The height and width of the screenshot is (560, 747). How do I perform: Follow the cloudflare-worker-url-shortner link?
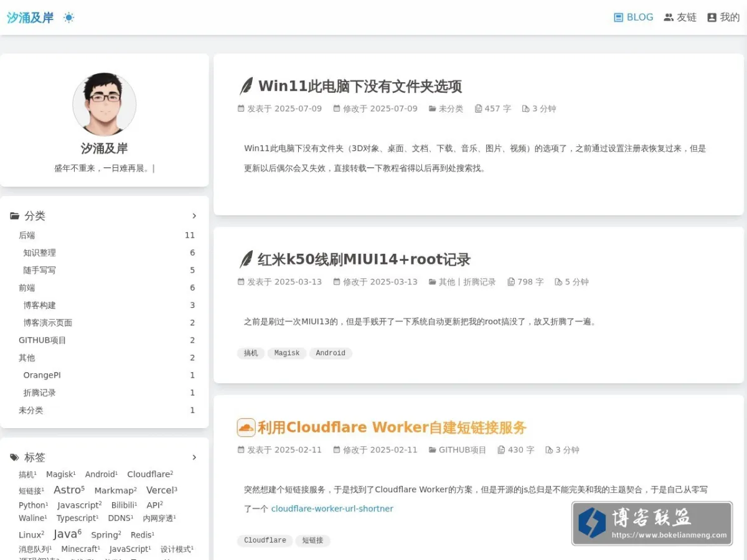coord(332,508)
